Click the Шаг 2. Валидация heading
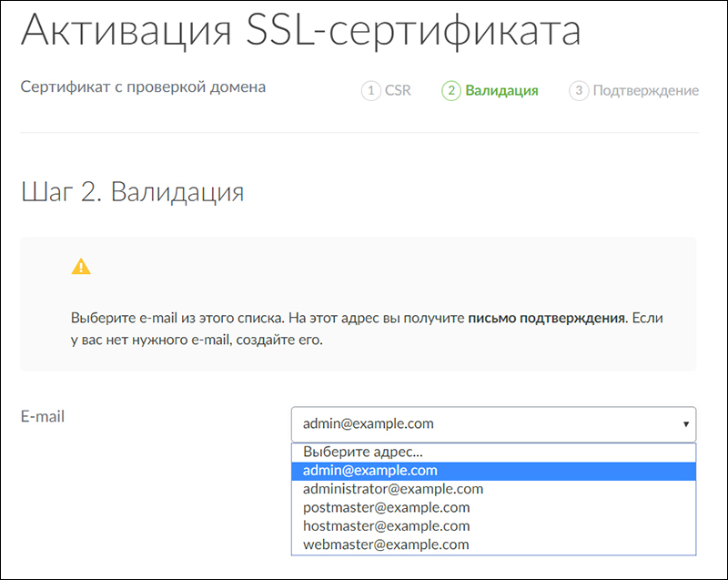This screenshot has height=580, width=728. [131, 193]
